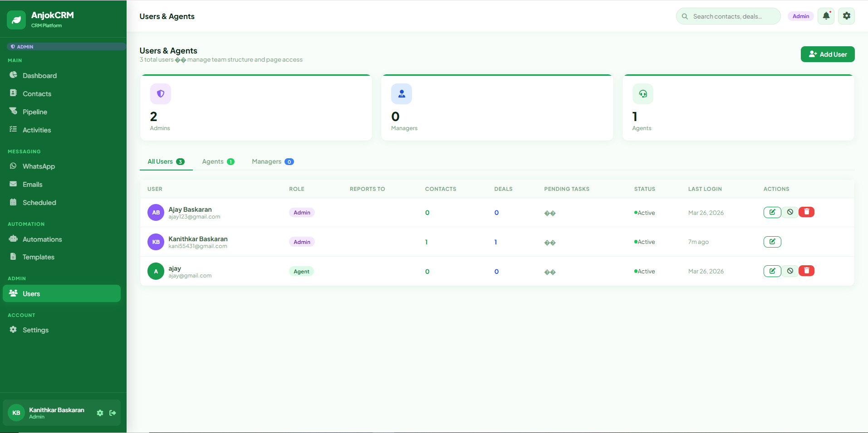Log out using the sidebar sign-out icon
868x433 pixels.
coord(113,413)
